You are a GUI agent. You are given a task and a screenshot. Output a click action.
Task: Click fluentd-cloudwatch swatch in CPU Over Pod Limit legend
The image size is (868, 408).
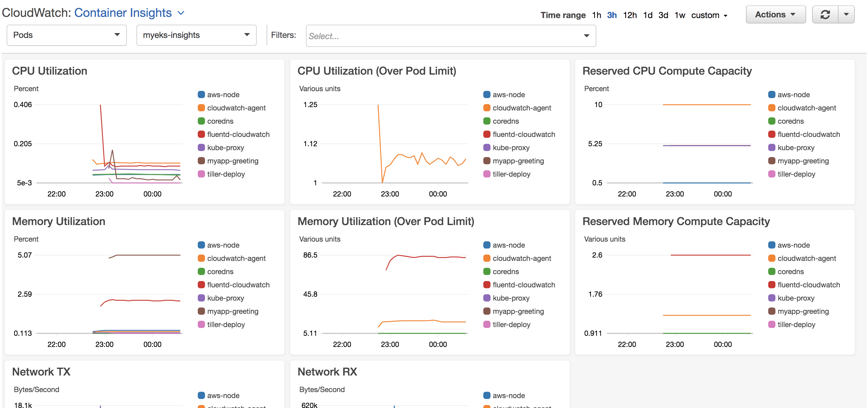click(x=487, y=134)
